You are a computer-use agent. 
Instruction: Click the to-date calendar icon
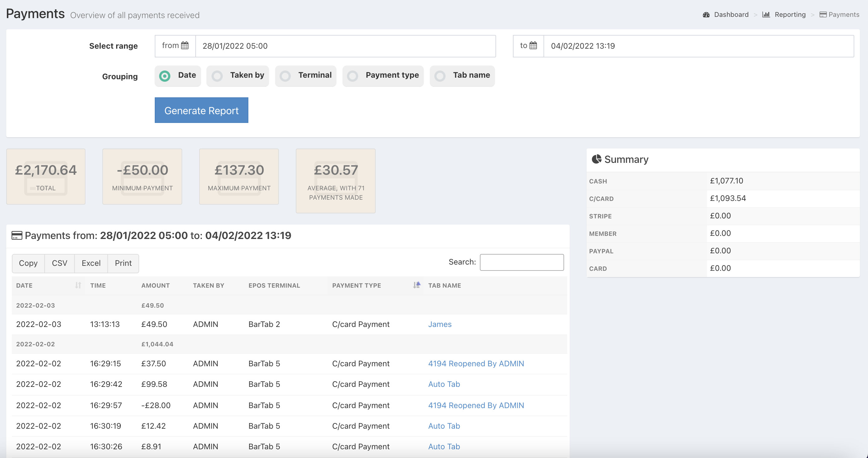coord(533,46)
